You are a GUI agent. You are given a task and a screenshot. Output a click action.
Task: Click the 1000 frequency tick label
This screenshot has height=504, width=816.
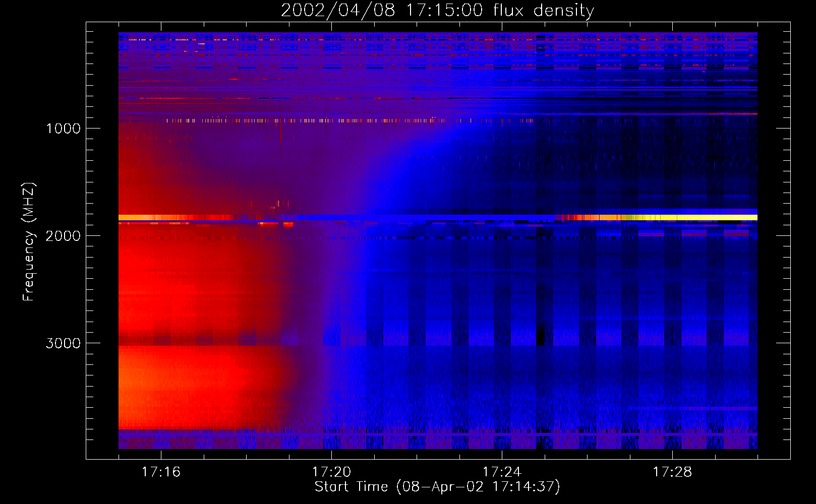pyautogui.click(x=64, y=129)
